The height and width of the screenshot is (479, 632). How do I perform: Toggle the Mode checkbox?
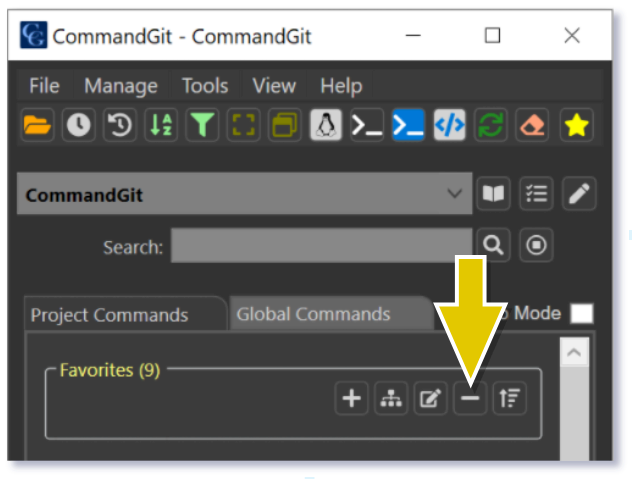pos(581,314)
